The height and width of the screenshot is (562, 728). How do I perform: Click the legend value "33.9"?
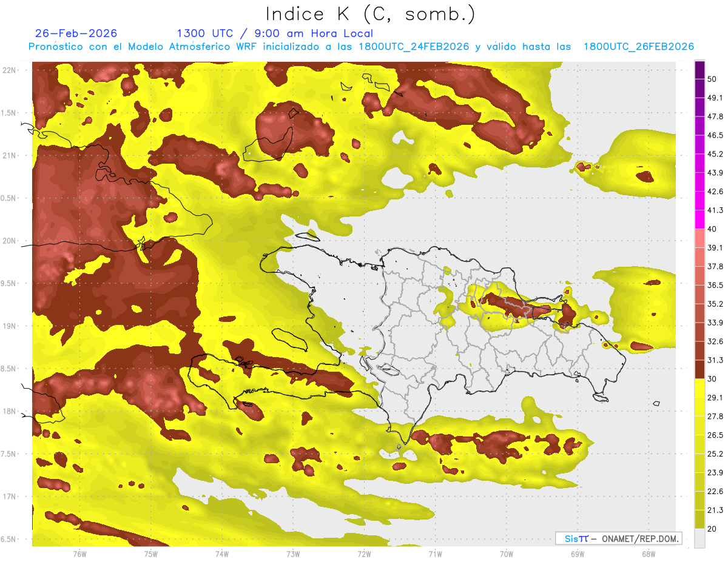(715, 323)
